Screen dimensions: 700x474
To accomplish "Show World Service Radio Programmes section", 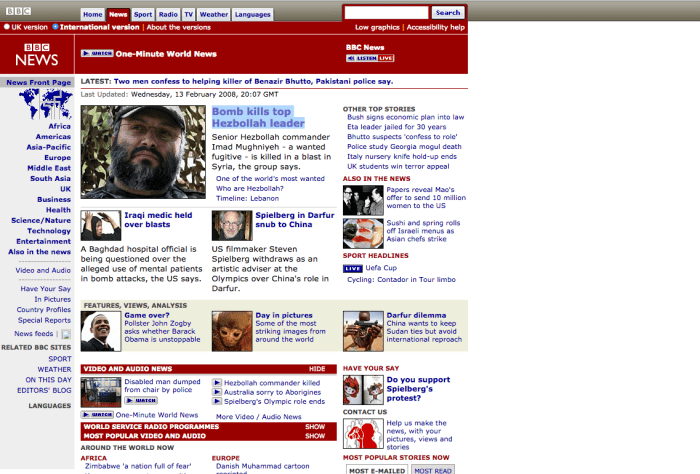I will [315, 427].
